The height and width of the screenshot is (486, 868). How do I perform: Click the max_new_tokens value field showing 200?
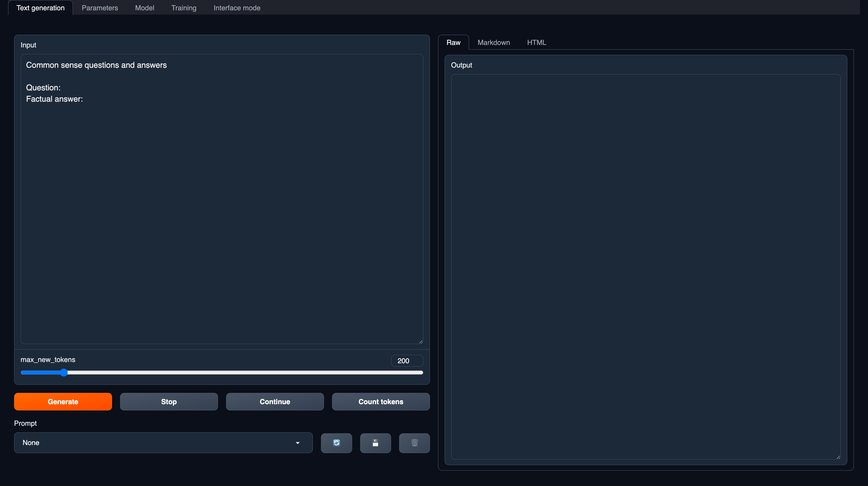coord(406,360)
